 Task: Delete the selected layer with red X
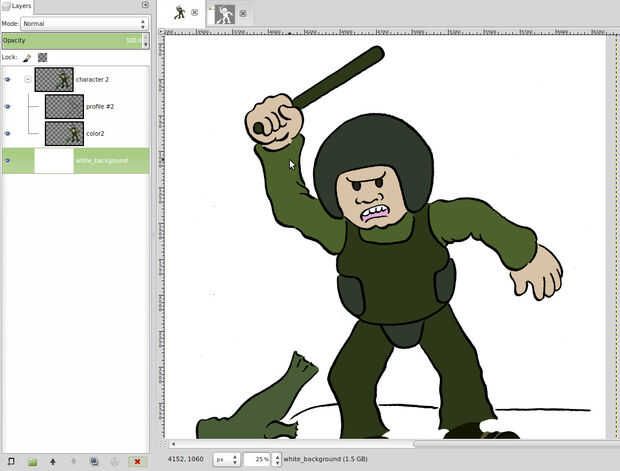coord(137,461)
